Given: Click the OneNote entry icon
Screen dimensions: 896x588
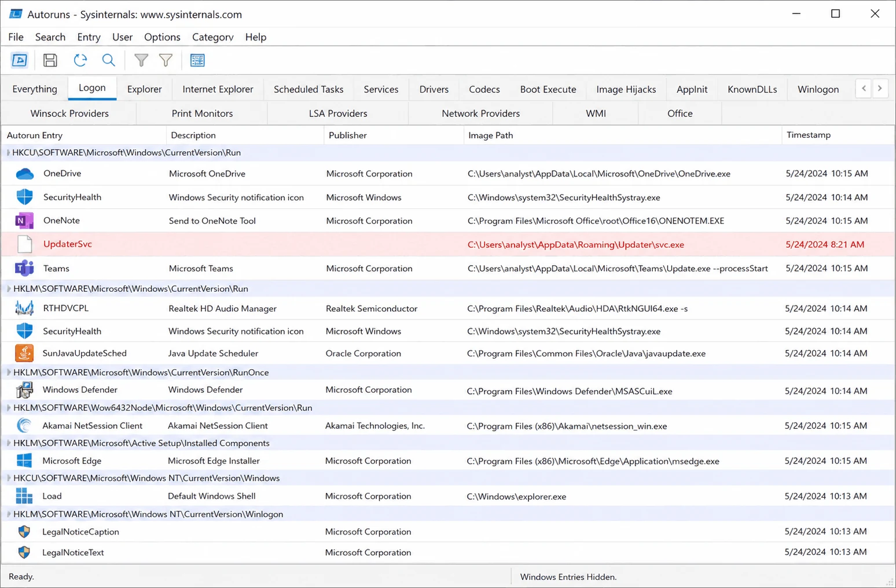Looking at the screenshot, I should point(24,220).
